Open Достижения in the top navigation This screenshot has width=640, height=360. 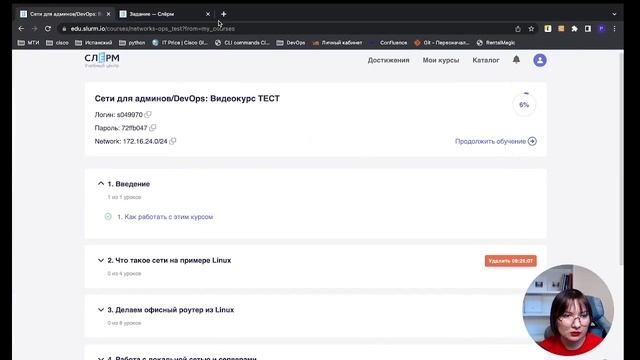(x=388, y=60)
